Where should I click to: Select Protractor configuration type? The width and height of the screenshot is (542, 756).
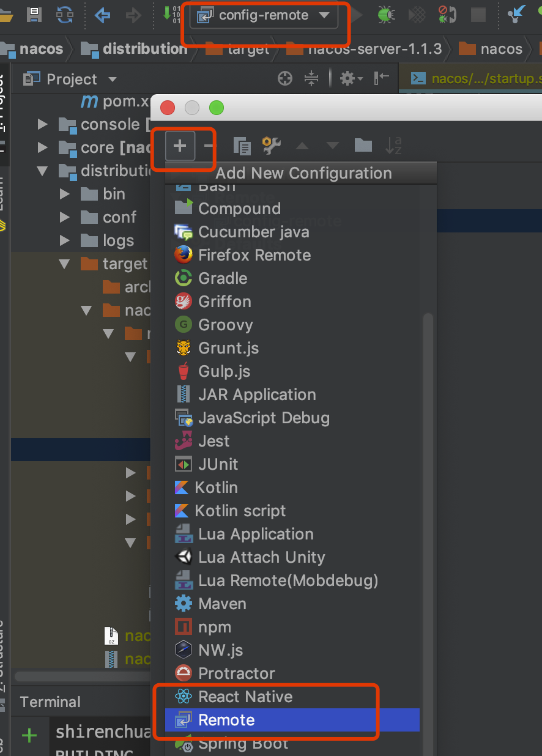[x=292, y=673]
